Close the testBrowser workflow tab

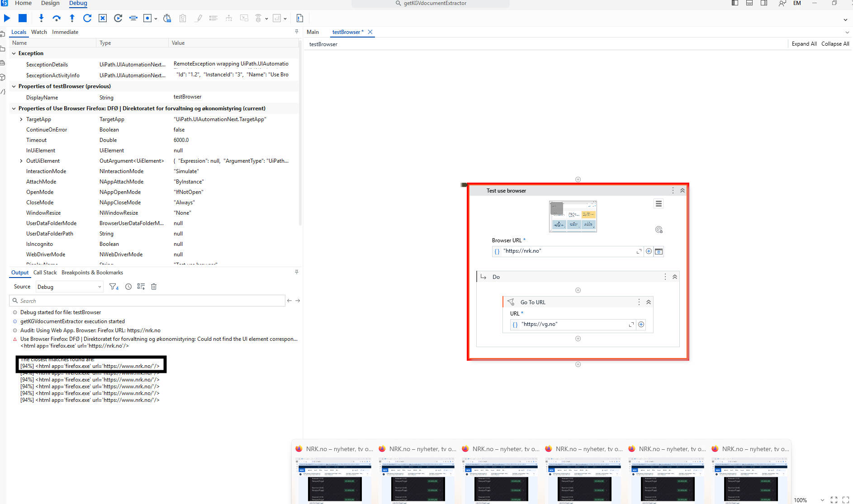coord(370,32)
